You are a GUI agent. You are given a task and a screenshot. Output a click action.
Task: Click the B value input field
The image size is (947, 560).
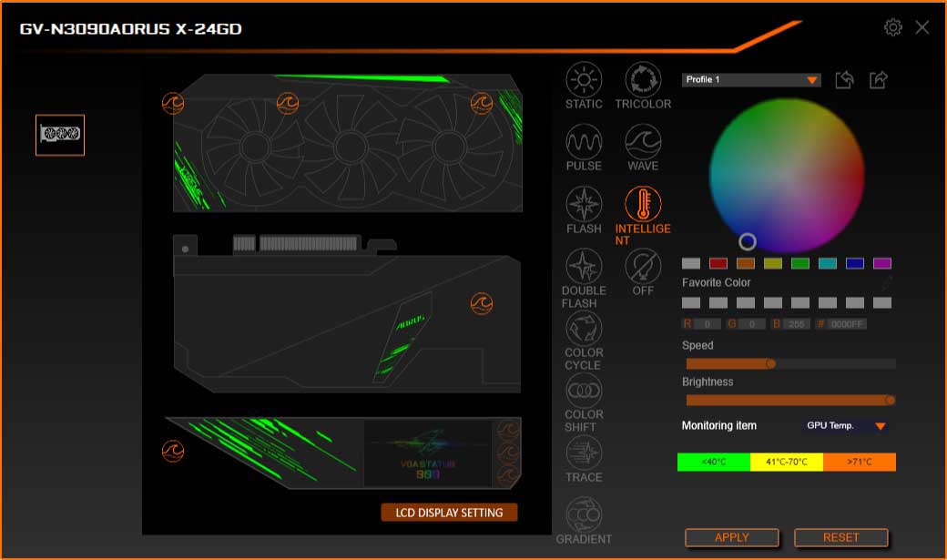pos(797,324)
